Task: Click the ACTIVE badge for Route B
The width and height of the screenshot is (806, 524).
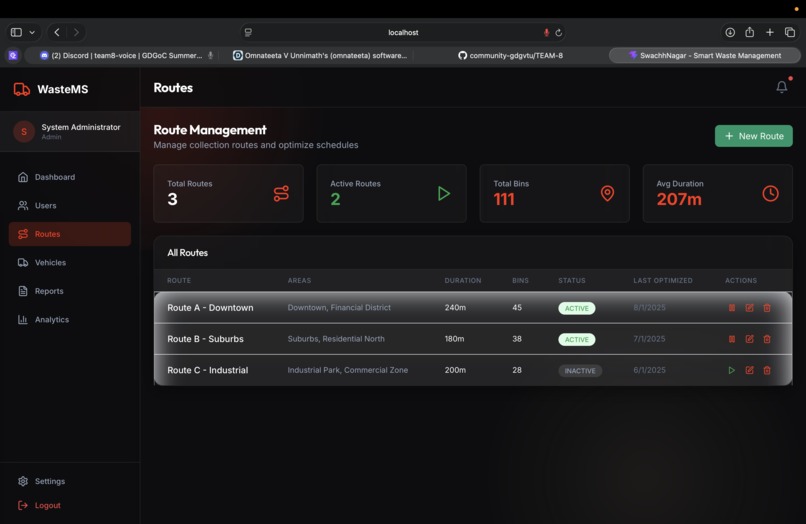Action: pos(577,340)
